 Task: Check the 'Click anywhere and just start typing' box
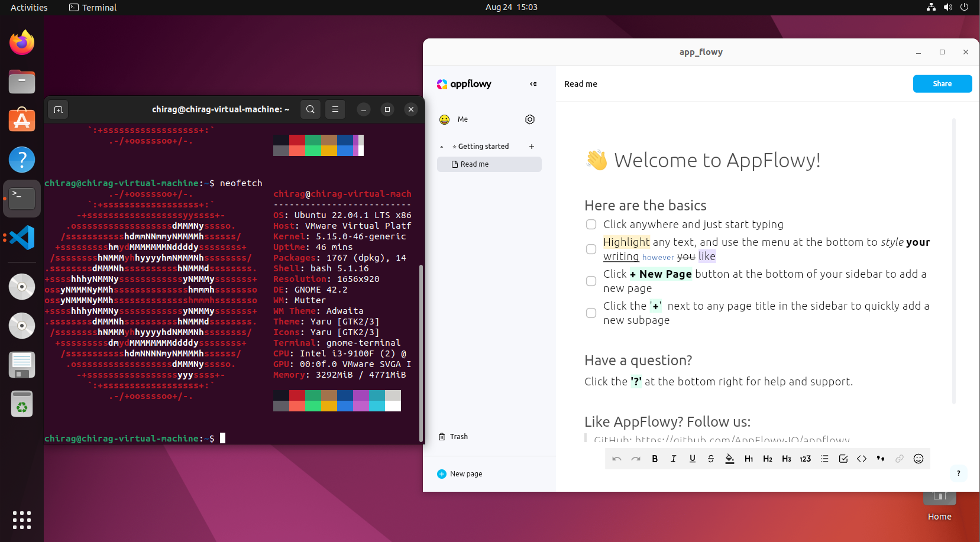591,225
